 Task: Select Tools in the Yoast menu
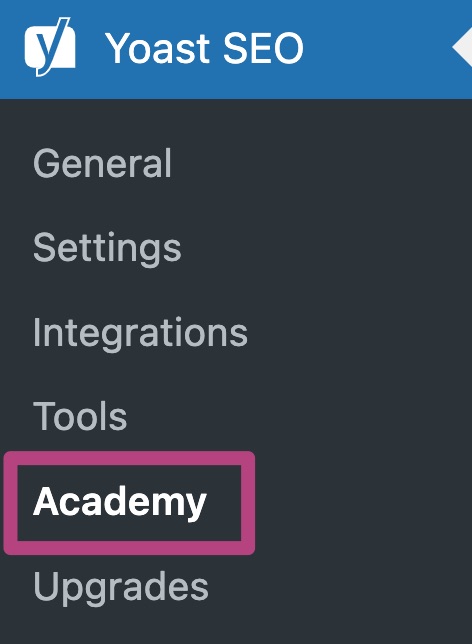pos(80,416)
